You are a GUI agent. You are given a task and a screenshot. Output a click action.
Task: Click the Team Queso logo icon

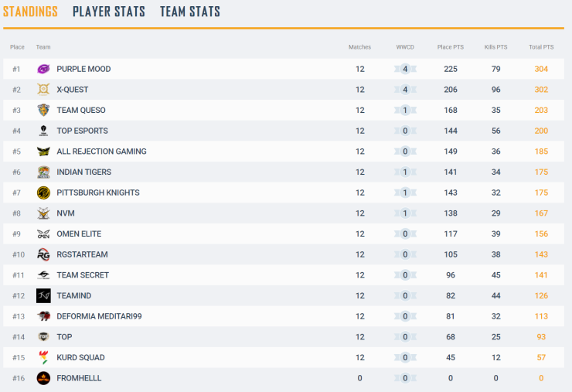[43, 111]
